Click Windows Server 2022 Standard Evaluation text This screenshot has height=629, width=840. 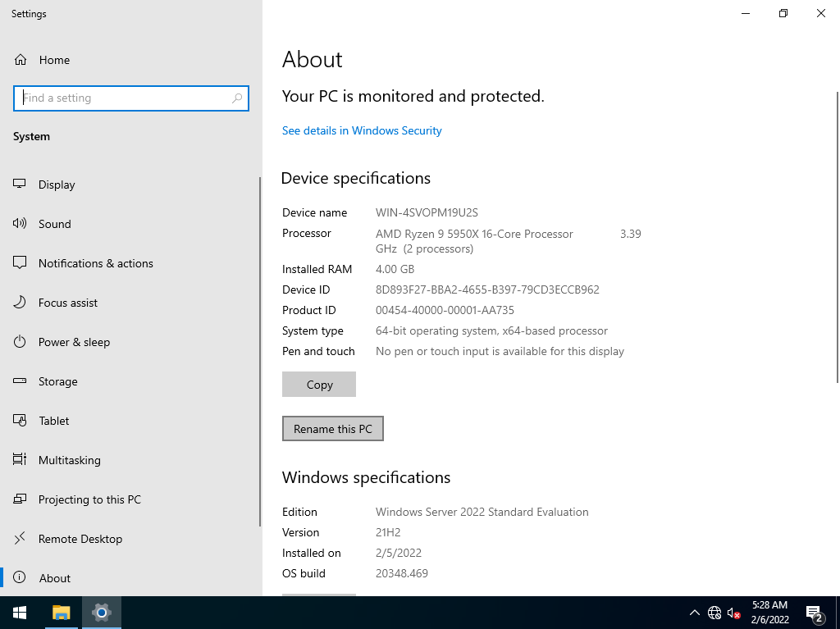[482, 513]
